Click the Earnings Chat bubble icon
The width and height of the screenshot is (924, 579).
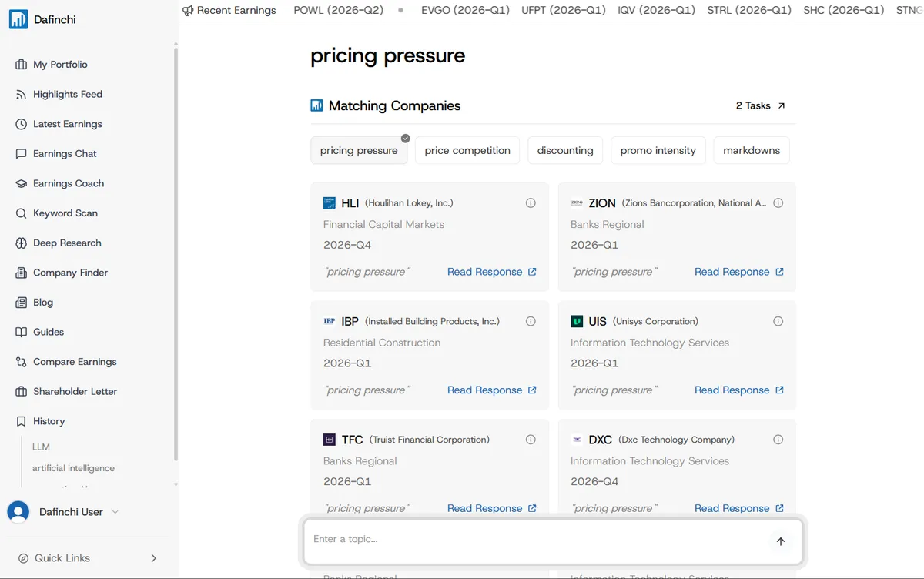coord(22,154)
